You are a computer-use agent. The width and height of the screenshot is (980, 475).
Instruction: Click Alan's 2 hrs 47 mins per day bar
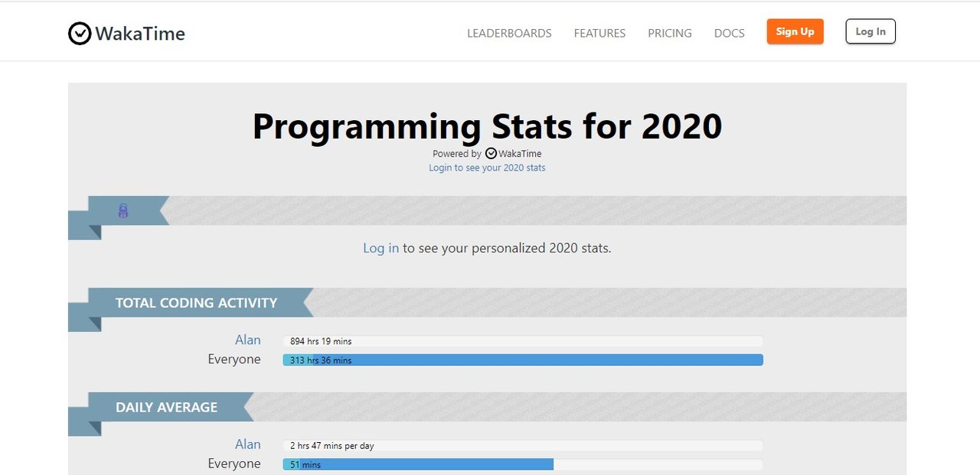523,445
